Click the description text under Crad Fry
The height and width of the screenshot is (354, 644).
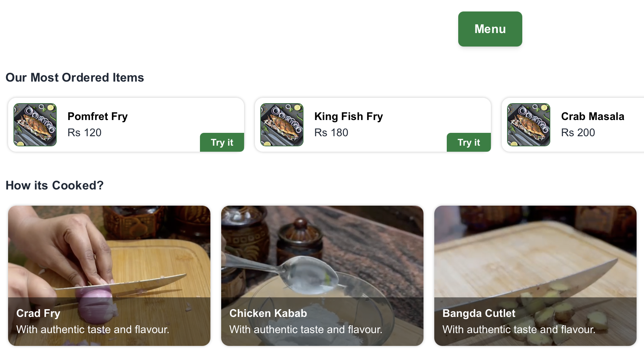93,329
